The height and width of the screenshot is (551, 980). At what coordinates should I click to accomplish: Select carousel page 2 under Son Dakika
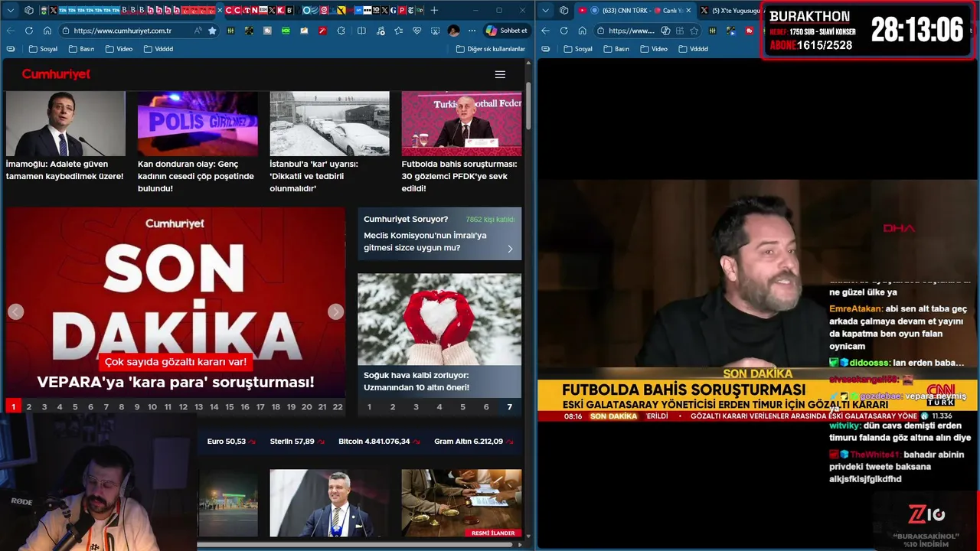tap(29, 407)
